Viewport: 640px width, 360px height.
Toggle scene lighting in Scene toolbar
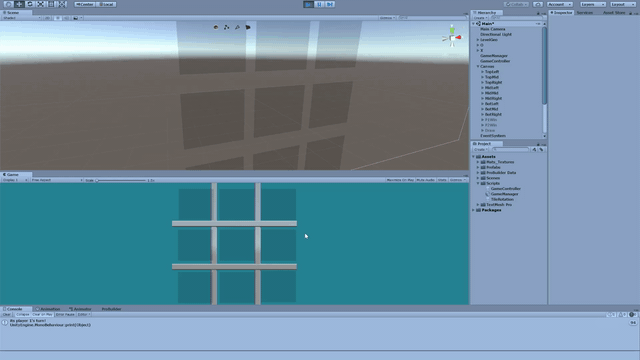[58, 18]
